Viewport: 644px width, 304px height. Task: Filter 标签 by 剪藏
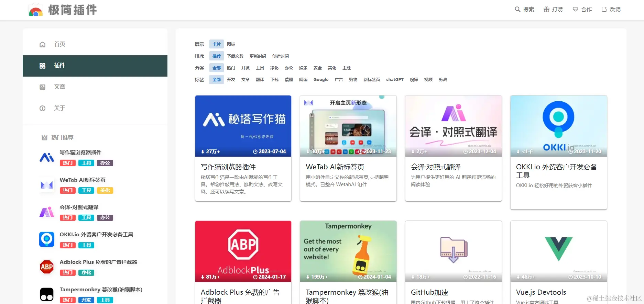point(443,79)
